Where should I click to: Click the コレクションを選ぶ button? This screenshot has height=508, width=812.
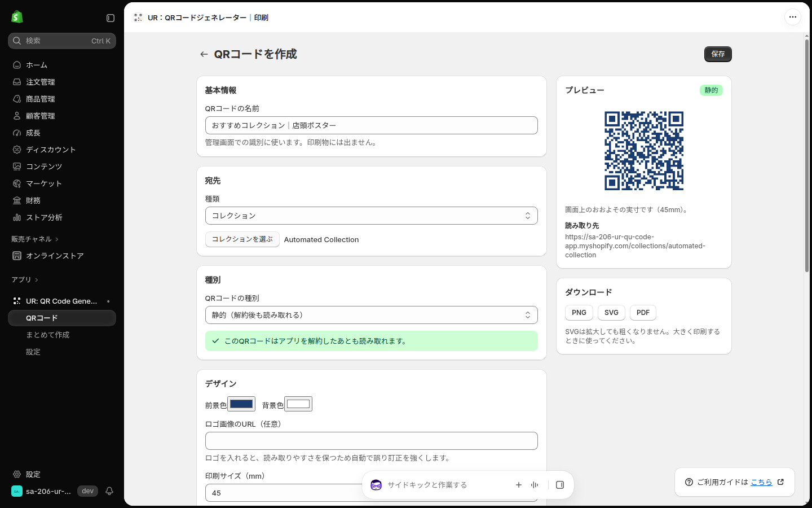242,239
